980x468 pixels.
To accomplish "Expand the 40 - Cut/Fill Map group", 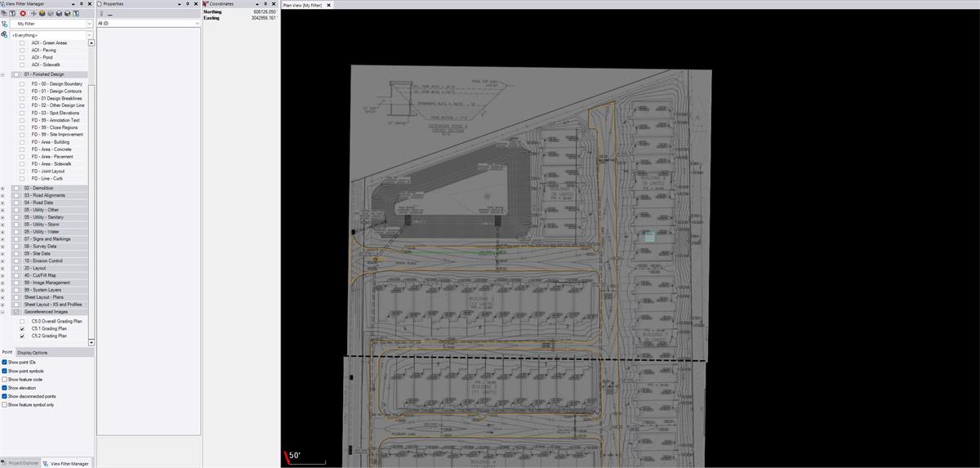I will tap(3, 275).
